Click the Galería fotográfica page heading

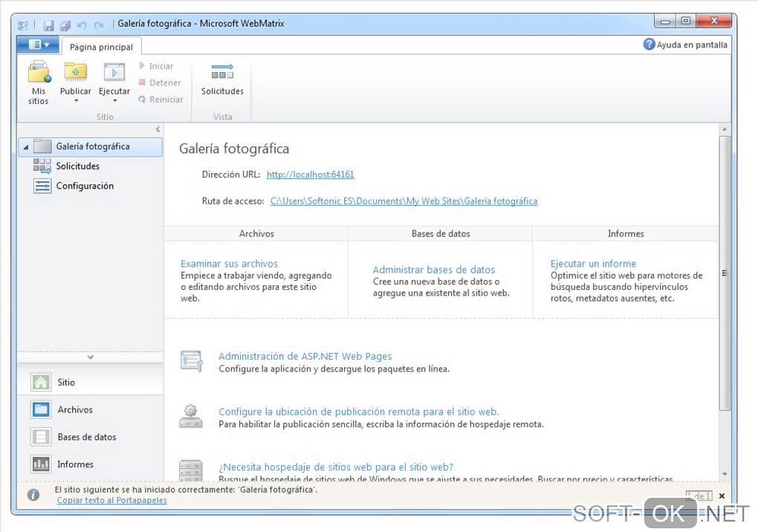(234, 149)
